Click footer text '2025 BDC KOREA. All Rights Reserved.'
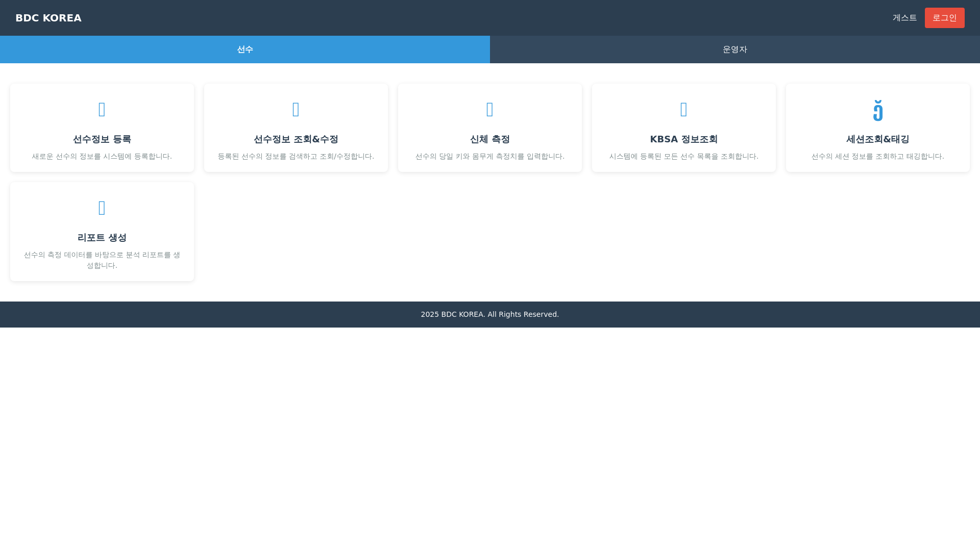This screenshot has height=551, width=980. point(490,314)
